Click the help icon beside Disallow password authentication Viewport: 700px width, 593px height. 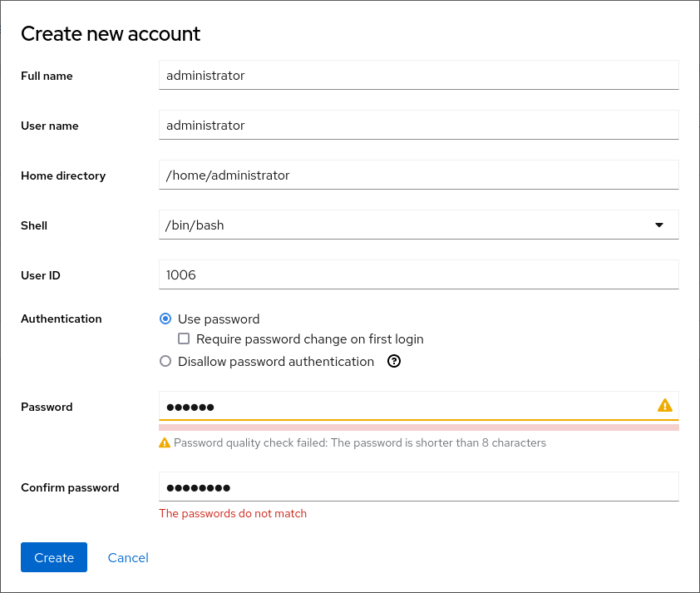pyautogui.click(x=395, y=362)
